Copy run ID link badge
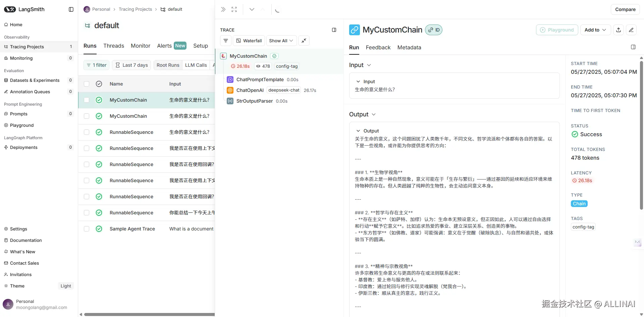Viewport: 644px width, 317px height. pyautogui.click(x=434, y=30)
